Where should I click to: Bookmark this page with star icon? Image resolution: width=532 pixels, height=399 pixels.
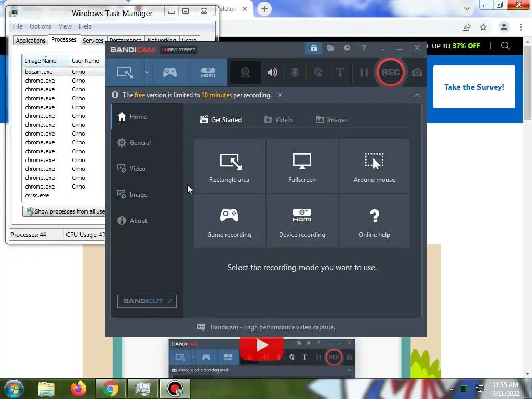[x=483, y=27]
